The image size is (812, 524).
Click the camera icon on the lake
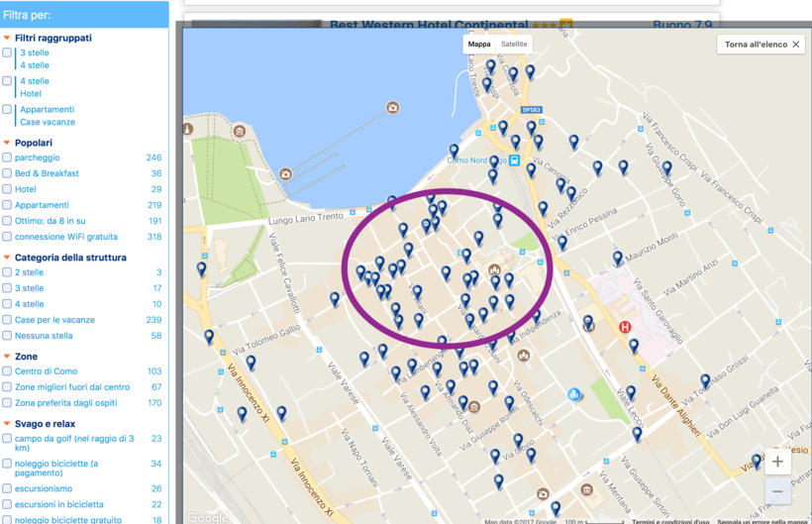click(x=392, y=107)
